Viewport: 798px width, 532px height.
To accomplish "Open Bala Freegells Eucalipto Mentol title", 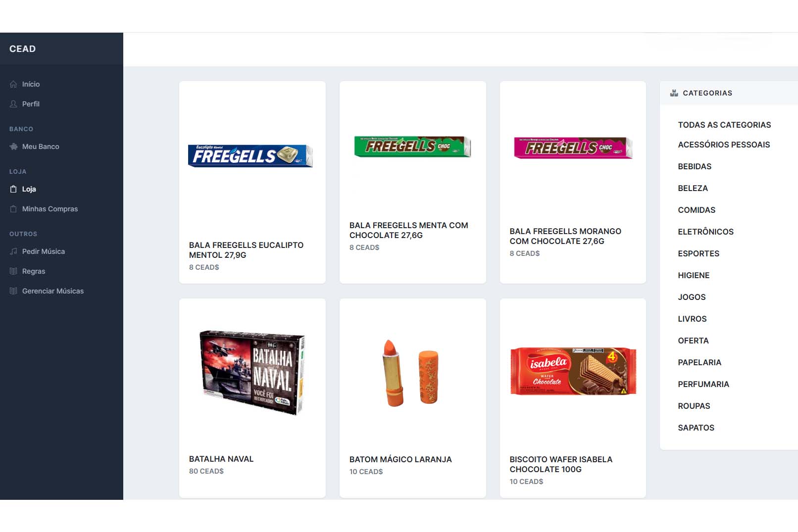I will pyautogui.click(x=246, y=250).
